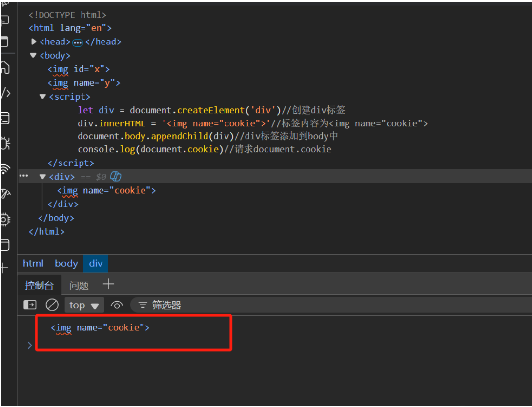532x407 pixels.
Task: Add a drawer tool with the plus button
Action: [x=108, y=284]
